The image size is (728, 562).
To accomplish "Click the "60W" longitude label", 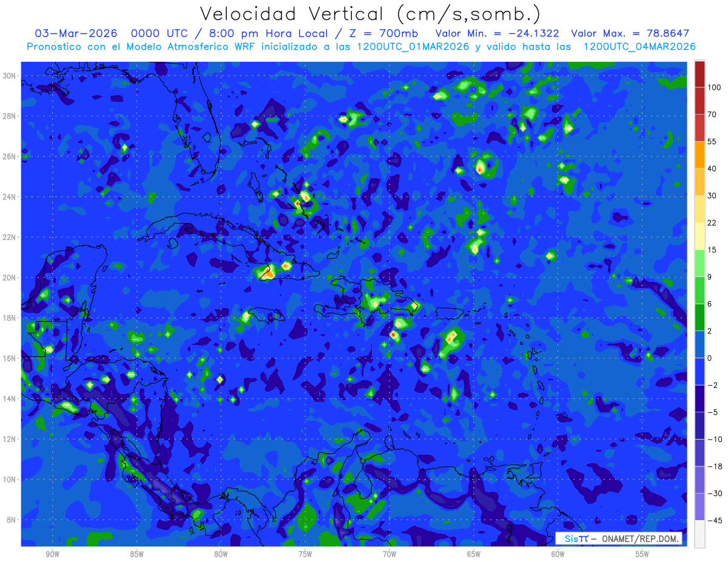I will coord(558,555).
